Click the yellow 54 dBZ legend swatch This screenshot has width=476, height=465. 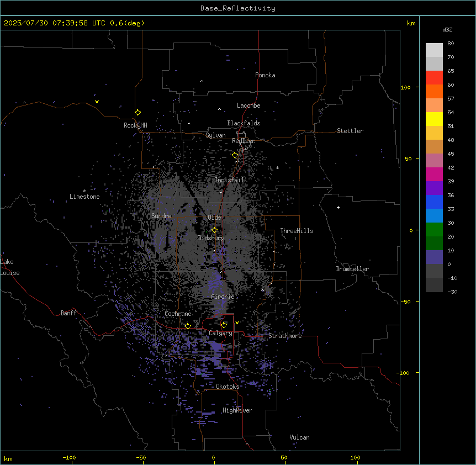click(x=434, y=119)
